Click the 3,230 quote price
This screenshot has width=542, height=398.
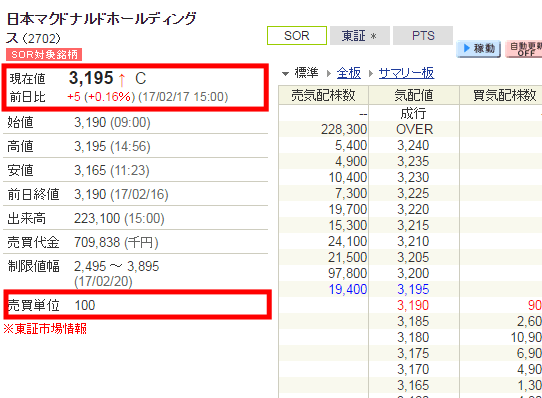413,177
